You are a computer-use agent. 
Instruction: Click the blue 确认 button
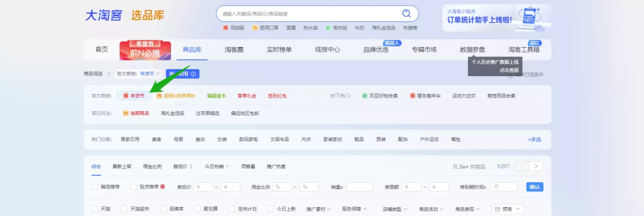(535, 187)
